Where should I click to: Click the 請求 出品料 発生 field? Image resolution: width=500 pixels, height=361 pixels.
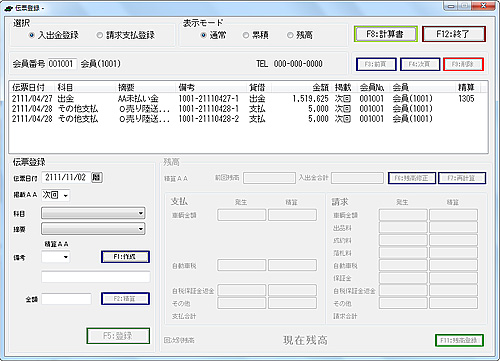click(403, 227)
